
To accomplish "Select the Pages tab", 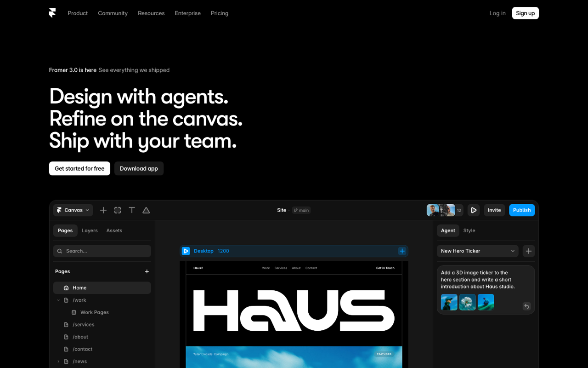I will pyautogui.click(x=65, y=230).
